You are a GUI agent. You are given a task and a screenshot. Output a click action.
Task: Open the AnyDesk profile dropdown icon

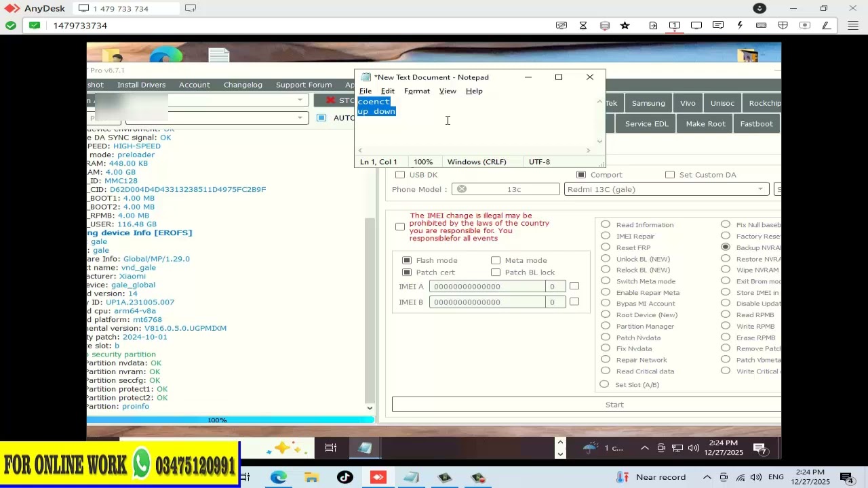pos(759,8)
